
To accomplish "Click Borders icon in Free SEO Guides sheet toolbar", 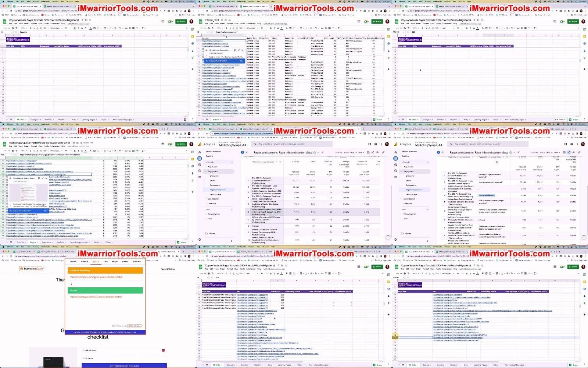I will (x=290, y=273).
